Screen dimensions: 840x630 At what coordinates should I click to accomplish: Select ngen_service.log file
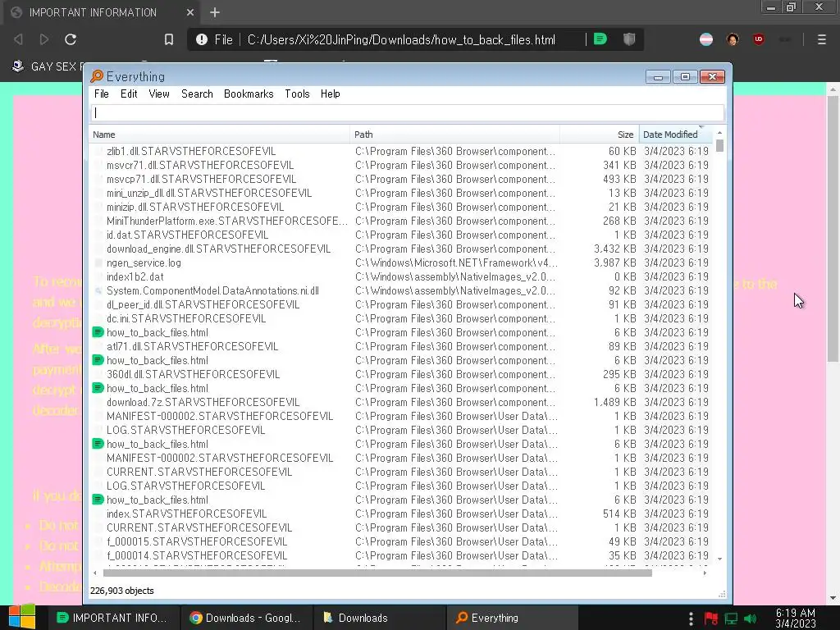[x=144, y=263]
